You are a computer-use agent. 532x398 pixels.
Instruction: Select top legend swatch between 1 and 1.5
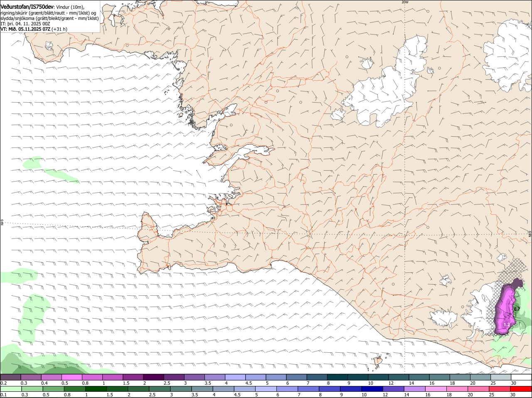pyautogui.click(x=113, y=377)
